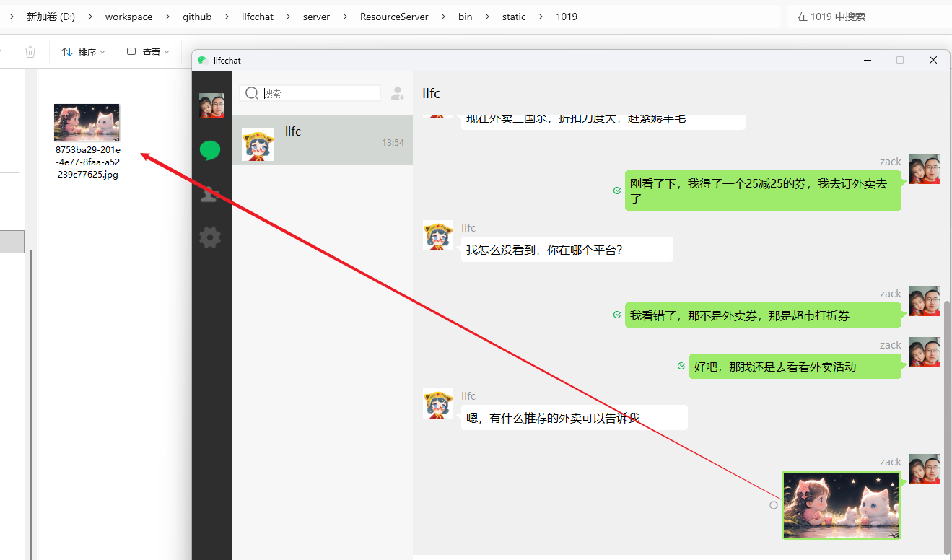
Task: Click the workspace breadcrumb folder
Action: pos(128,17)
